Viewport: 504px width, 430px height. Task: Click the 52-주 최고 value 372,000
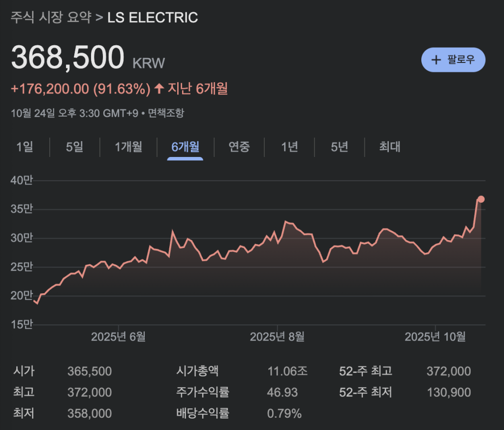pos(448,371)
